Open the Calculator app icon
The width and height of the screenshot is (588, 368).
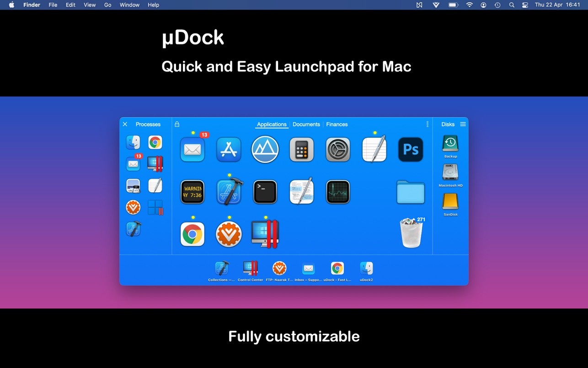point(301,149)
